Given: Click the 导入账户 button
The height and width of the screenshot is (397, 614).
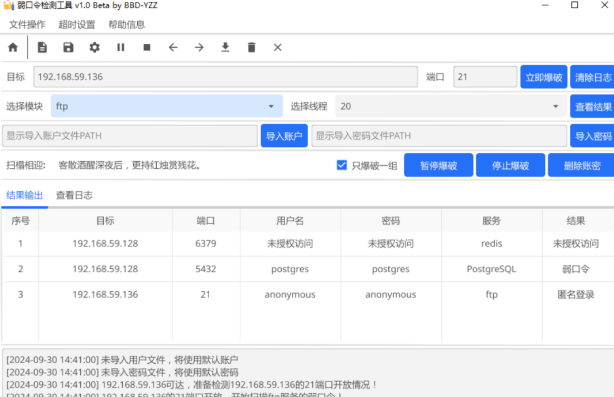Looking at the screenshot, I should coord(284,136).
